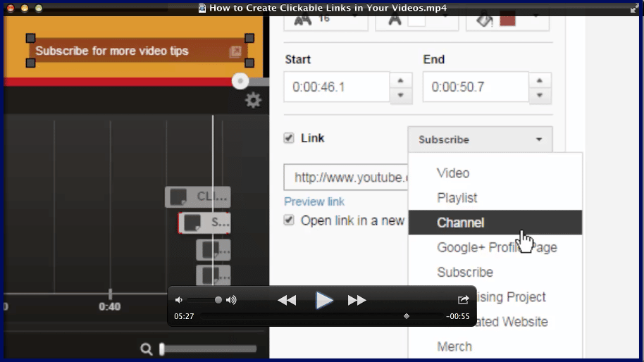Select the bottom annotation clip on timeline

coord(213,275)
